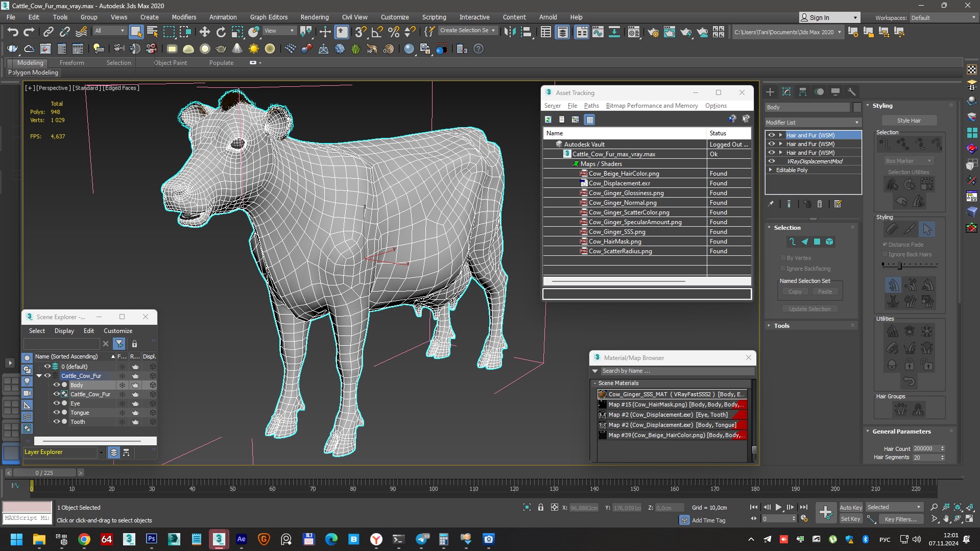The width and height of the screenshot is (980, 551).
Task: Open the Graph Editors menu
Action: point(269,17)
